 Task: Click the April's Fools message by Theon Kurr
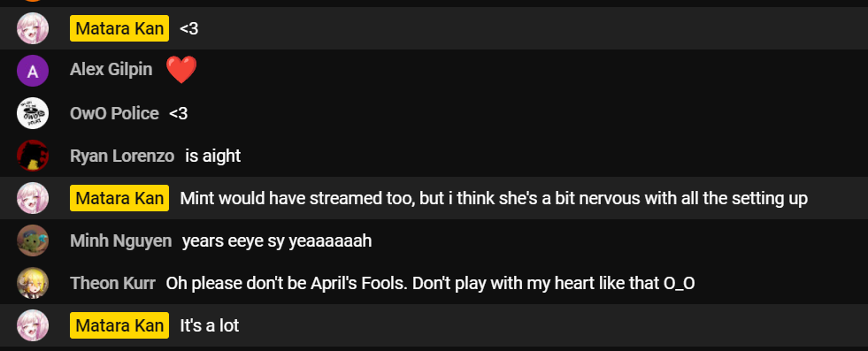click(x=430, y=283)
